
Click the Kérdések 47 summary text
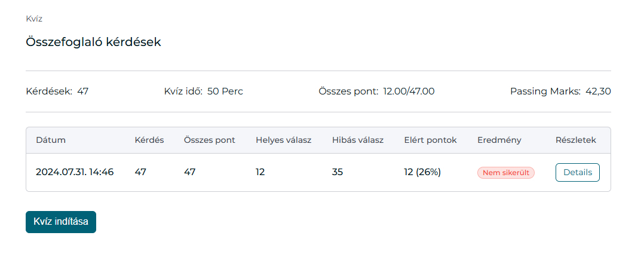tap(57, 91)
